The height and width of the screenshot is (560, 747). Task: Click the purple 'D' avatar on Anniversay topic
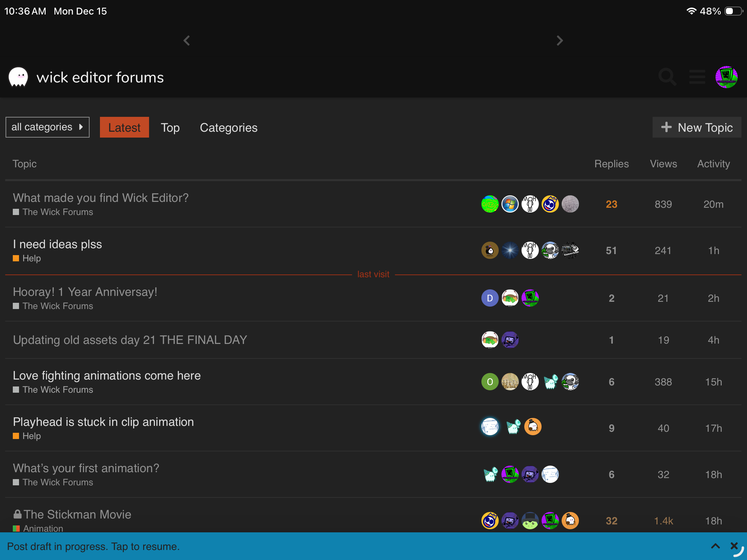point(490,298)
